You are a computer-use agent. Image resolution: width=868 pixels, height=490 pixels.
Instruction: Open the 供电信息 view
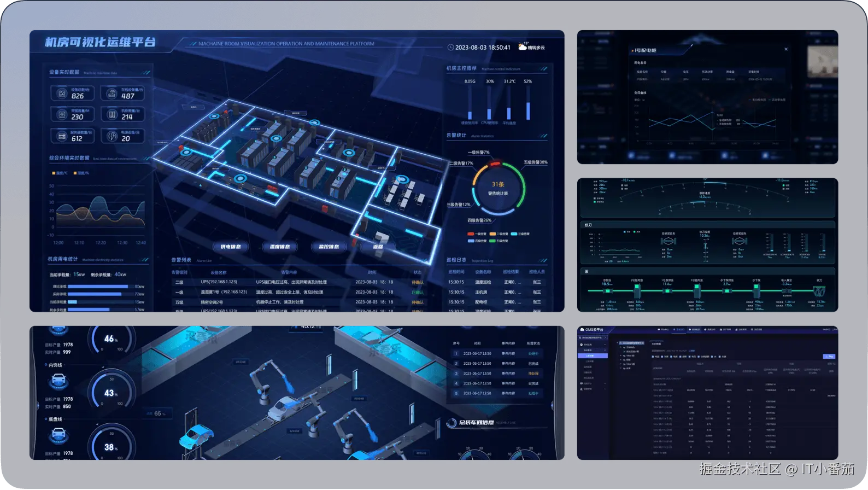231,247
